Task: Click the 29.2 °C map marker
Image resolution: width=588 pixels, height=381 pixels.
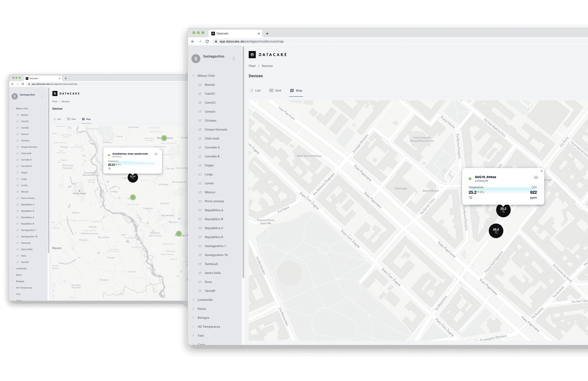Action: click(496, 231)
